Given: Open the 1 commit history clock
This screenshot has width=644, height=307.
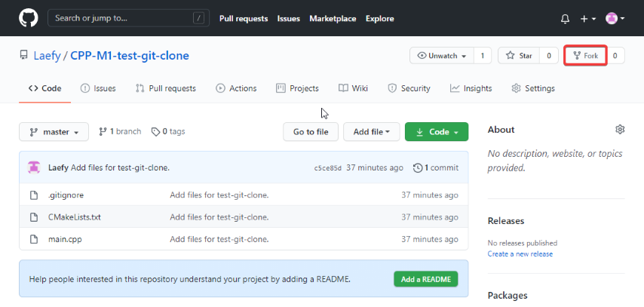Looking at the screenshot, I should (418, 167).
